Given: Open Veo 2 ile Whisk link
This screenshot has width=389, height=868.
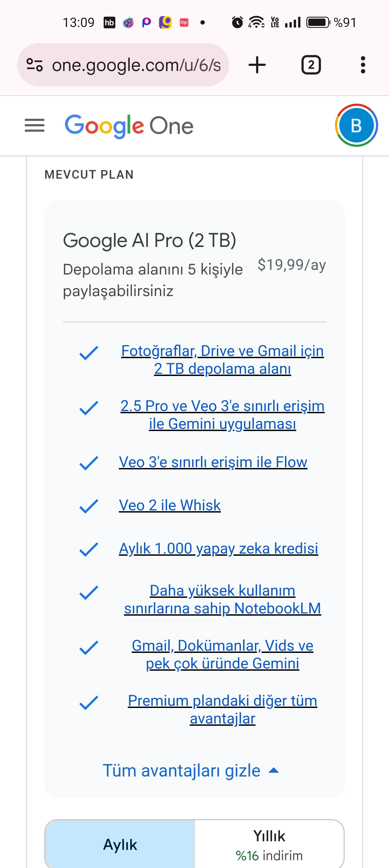Looking at the screenshot, I should point(170,505).
